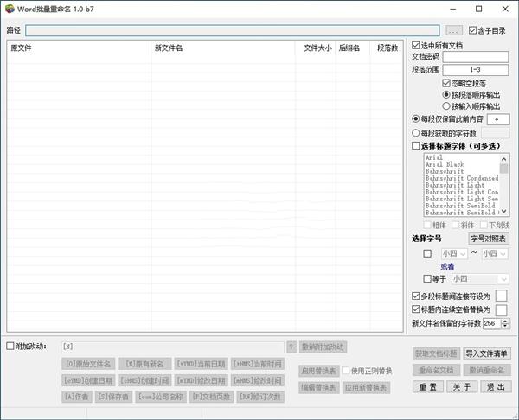Increase the 新文件名保留的字符数 spinner value
The image size is (519, 420).
[x=505, y=321]
